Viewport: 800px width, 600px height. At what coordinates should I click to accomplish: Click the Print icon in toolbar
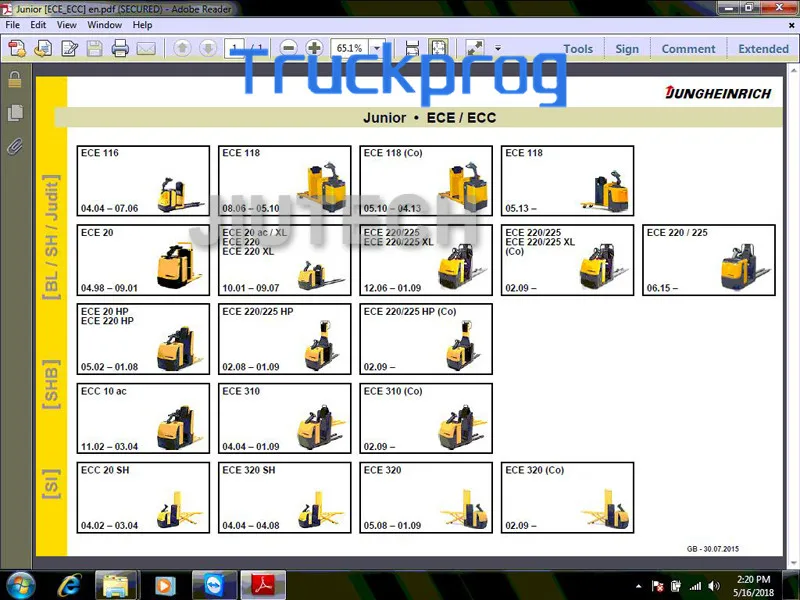coord(120,49)
